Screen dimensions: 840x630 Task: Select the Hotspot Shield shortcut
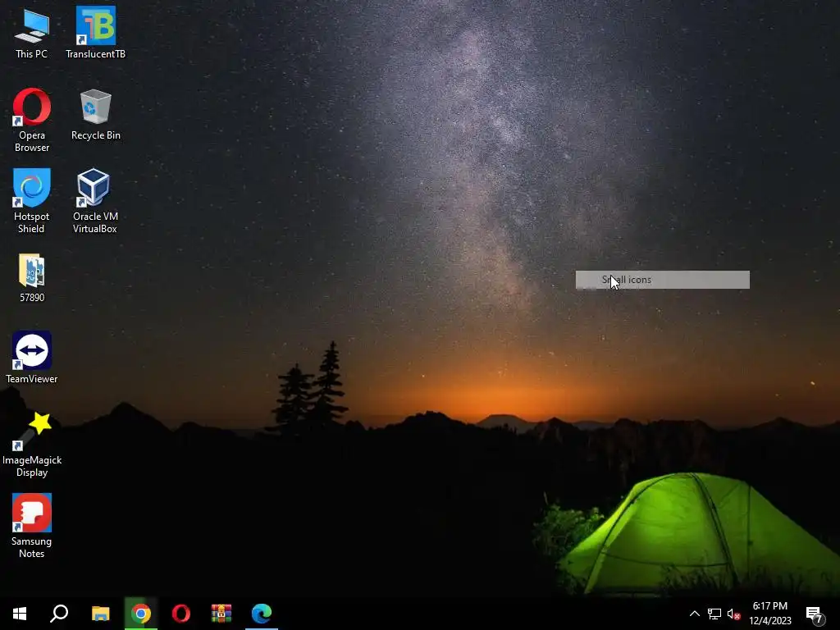point(32,201)
